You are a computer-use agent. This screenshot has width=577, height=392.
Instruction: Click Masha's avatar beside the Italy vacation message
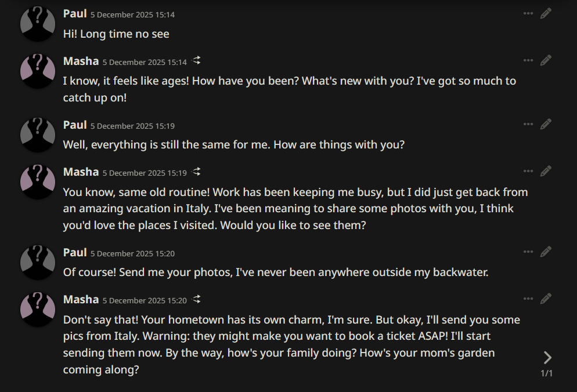(38, 182)
